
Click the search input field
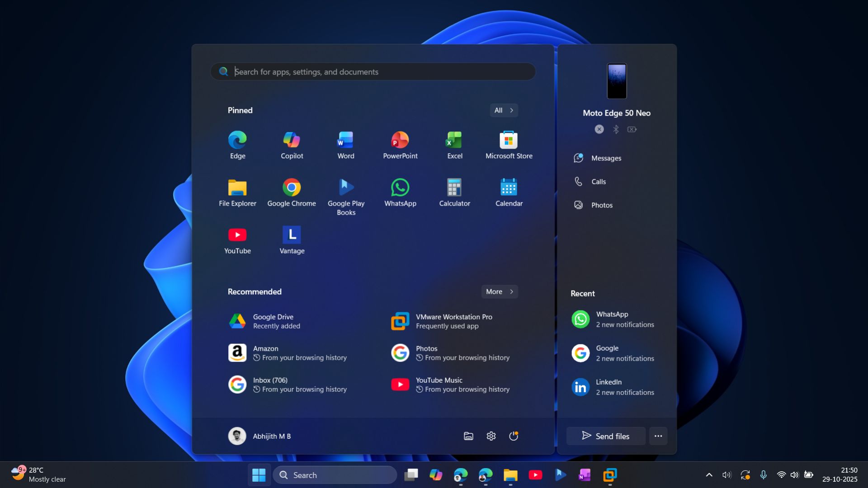coord(372,71)
